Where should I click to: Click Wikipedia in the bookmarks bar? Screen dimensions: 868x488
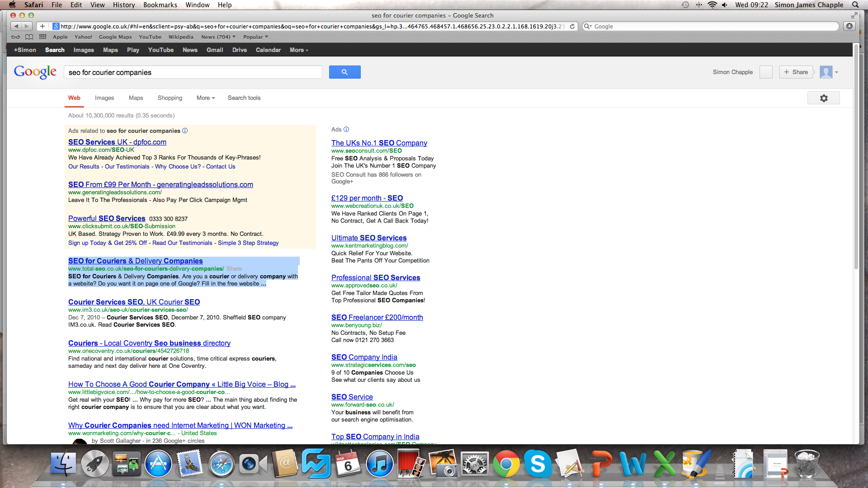pos(181,37)
